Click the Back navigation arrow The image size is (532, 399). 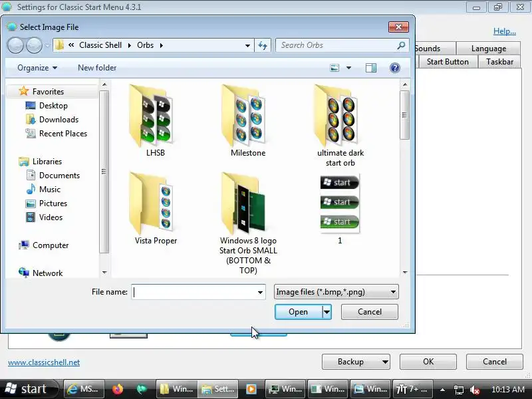pyautogui.click(x=15, y=45)
